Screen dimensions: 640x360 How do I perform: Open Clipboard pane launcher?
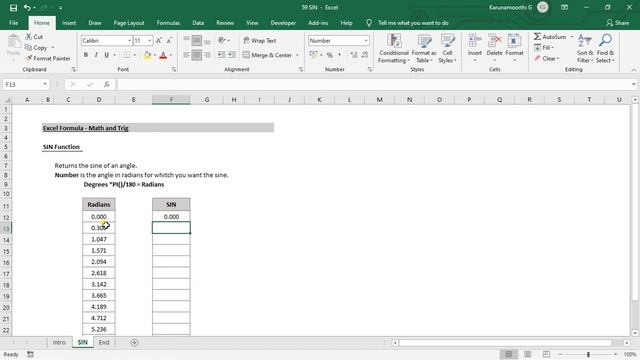tap(73, 70)
